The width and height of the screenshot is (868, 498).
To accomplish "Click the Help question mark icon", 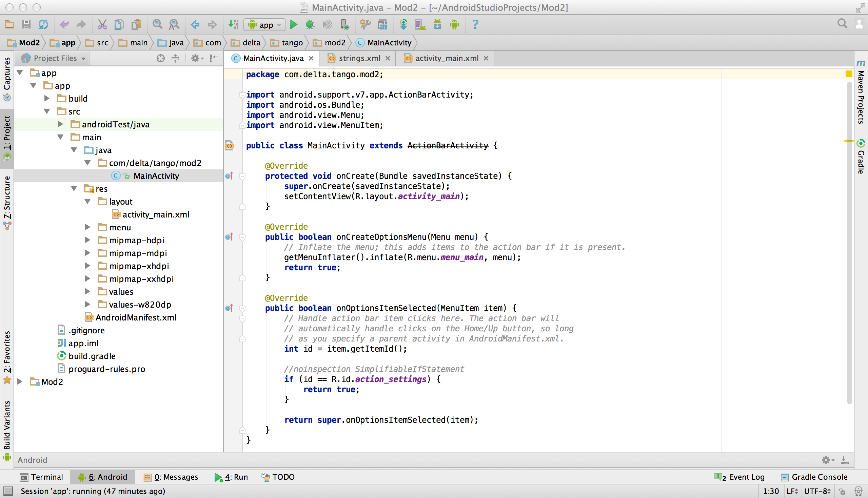I will click(x=475, y=25).
